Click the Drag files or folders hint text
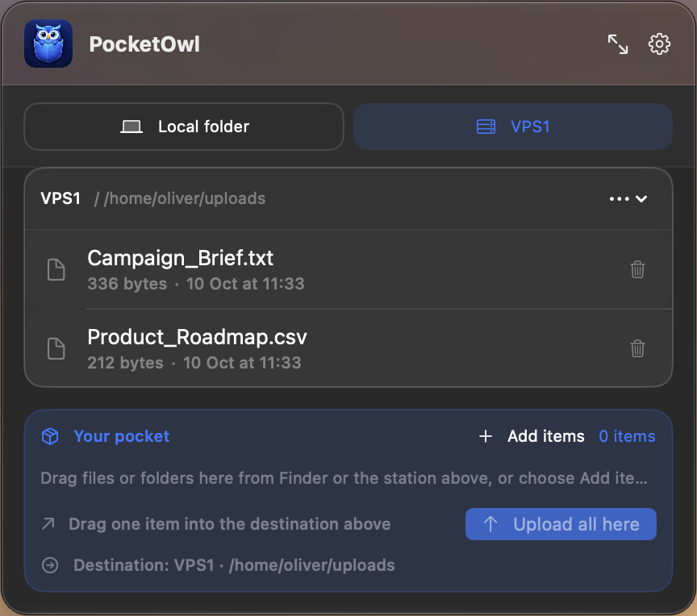This screenshot has height=616, width=697. point(344,478)
